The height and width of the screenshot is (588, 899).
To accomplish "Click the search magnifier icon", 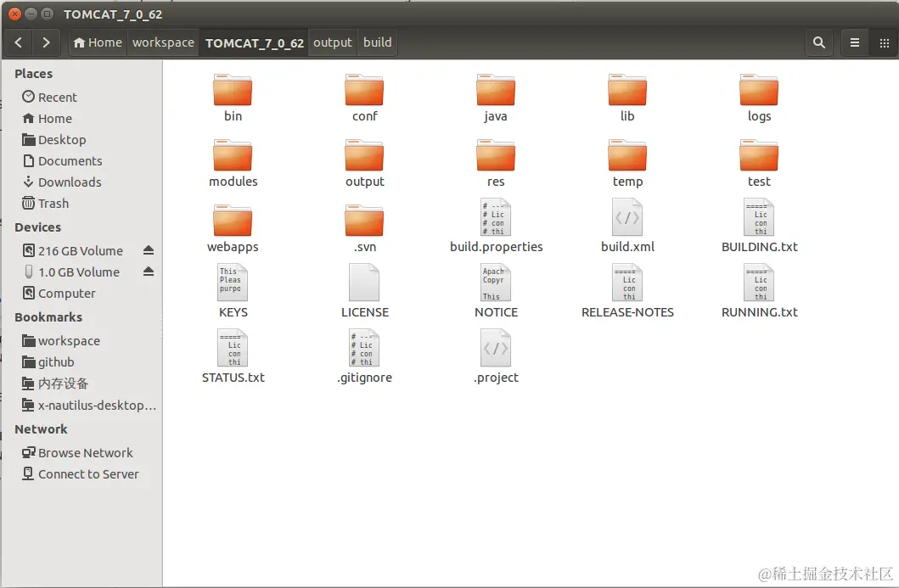I will (x=818, y=42).
